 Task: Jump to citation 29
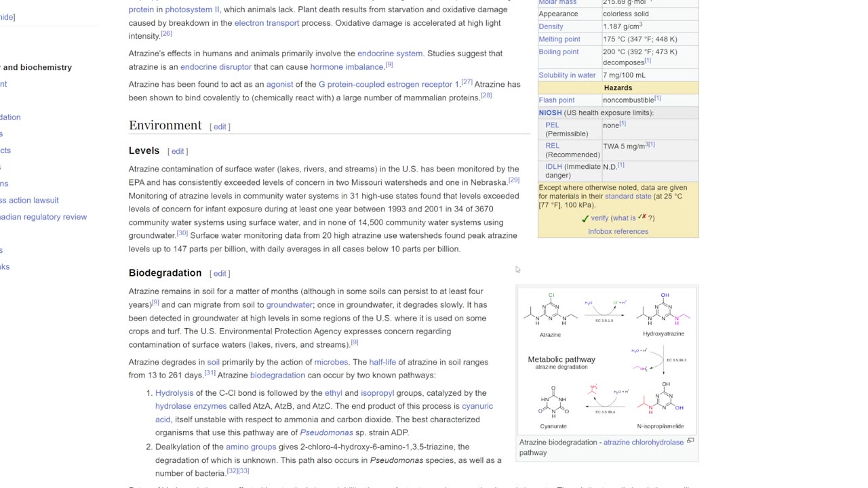pyautogui.click(x=514, y=180)
